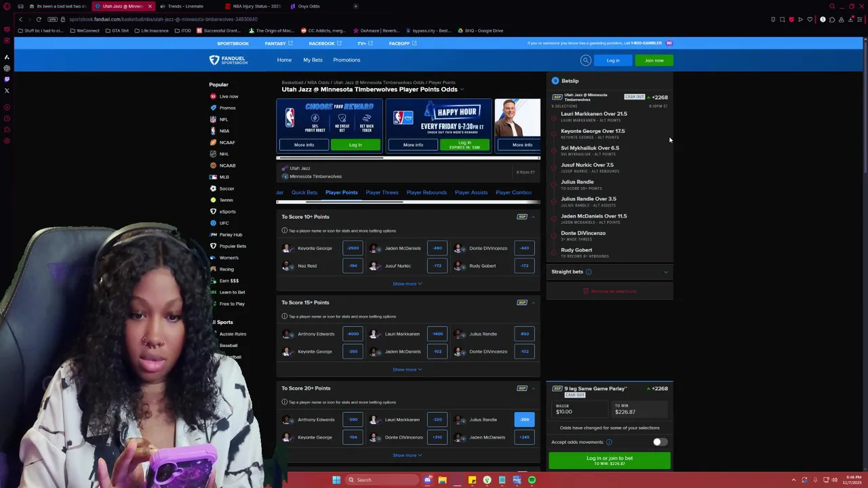This screenshot has height=488, width=868.
Task: Open To Score 10+ Points info icon
Action: tap(284, 230)
